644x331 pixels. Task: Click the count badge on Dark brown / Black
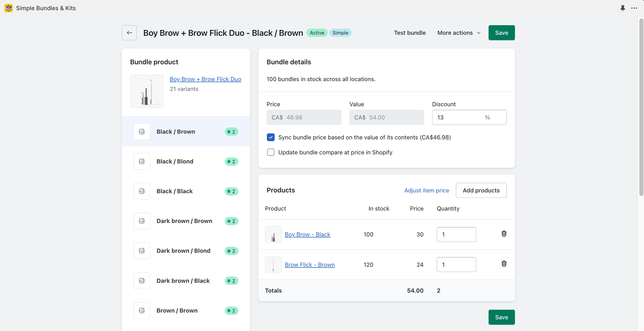click(232, 281)
